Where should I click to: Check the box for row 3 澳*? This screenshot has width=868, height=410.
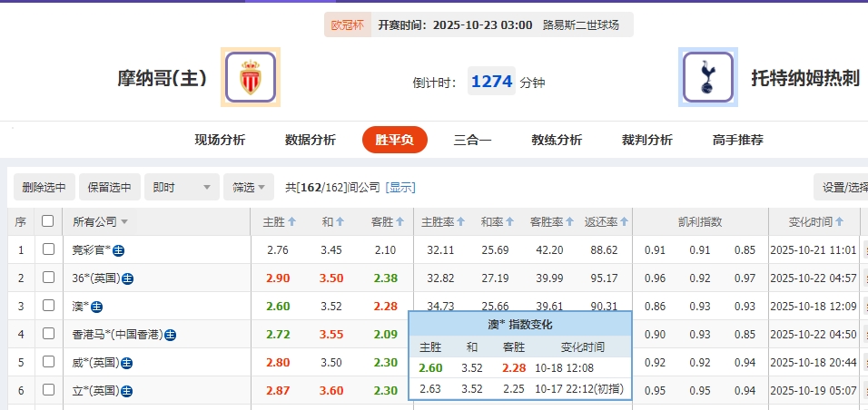tap(48, 307)
